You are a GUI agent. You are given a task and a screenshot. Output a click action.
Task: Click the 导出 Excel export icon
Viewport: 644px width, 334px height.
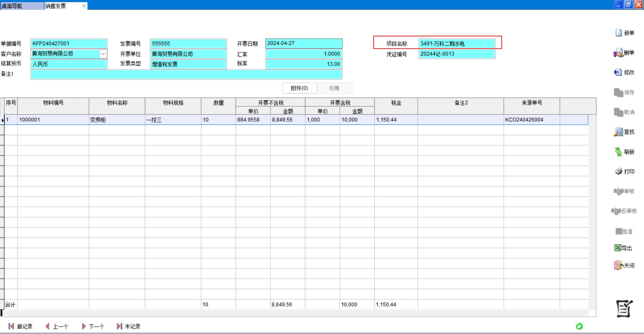[618, 248]
